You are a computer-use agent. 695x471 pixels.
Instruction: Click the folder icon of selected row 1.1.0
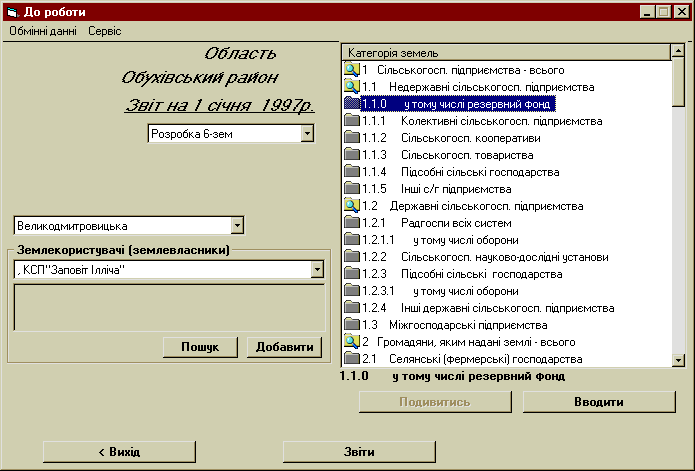pos(351,104)
